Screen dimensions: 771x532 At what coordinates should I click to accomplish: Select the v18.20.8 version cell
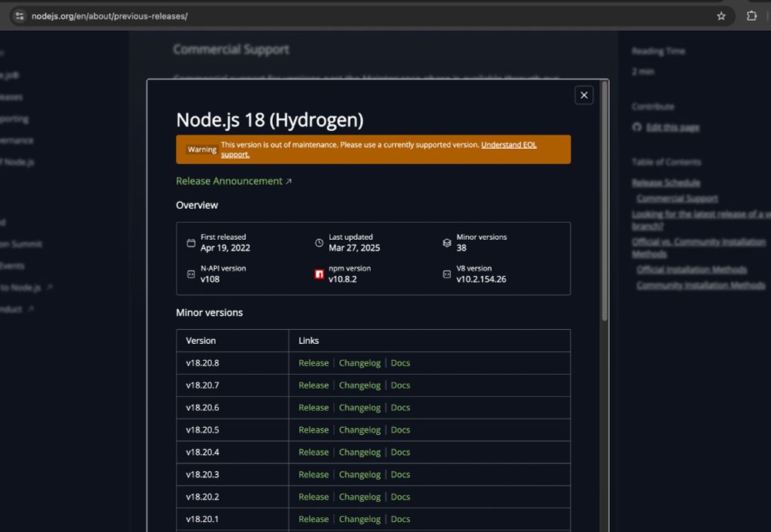click(x=233, y=363)
